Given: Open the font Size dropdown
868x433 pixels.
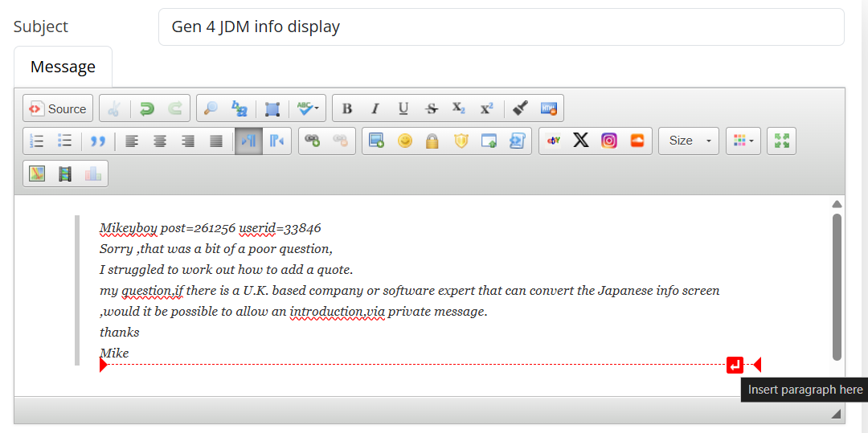Looking at the screenshot, I should click(x=690, y=141).
